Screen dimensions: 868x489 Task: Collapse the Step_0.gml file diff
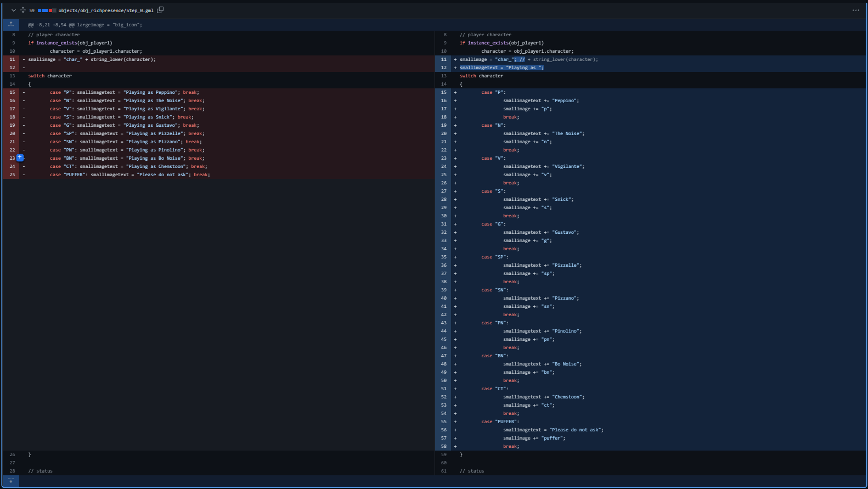[x=14, y=10]
